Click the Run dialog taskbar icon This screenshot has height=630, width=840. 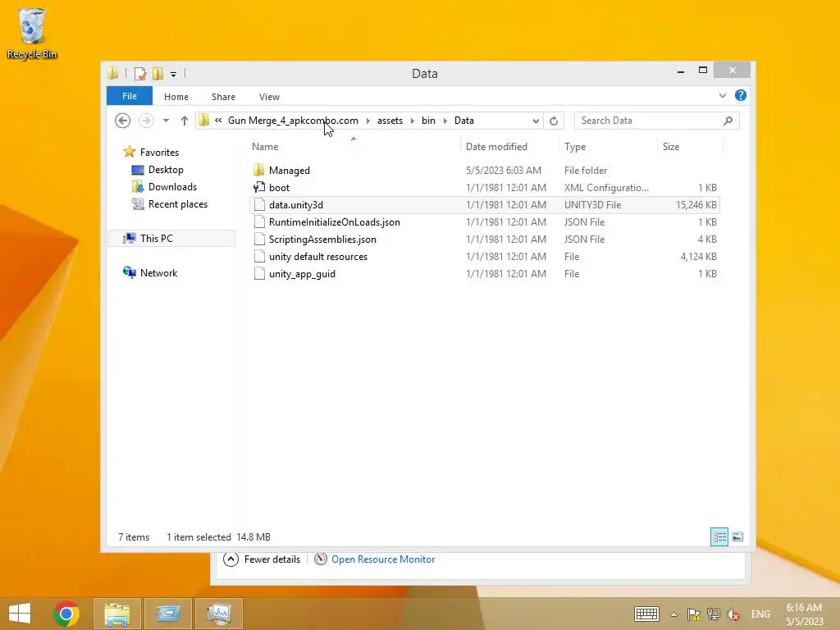pyautogui.click(x=167, y=614)
